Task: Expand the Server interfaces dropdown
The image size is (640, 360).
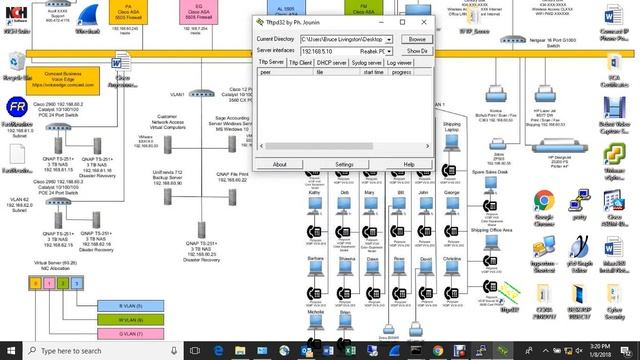Action: (389, 51)
